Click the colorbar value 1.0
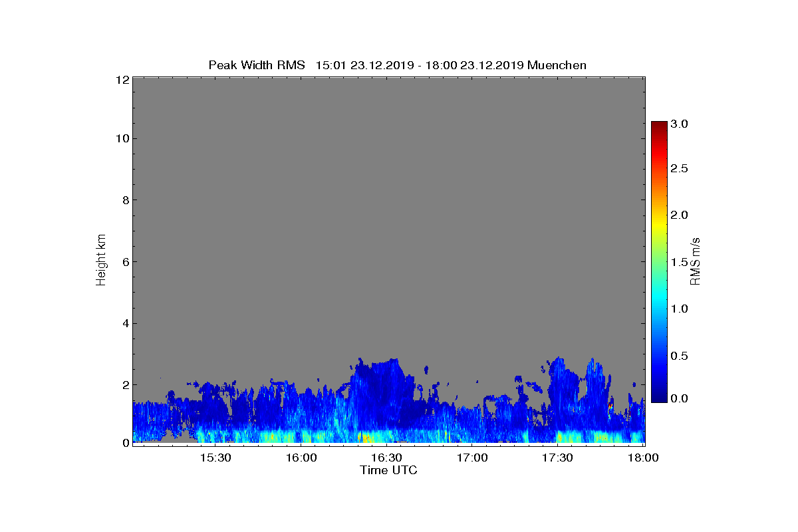Screen dimensions: 798x532 [679, 309]
